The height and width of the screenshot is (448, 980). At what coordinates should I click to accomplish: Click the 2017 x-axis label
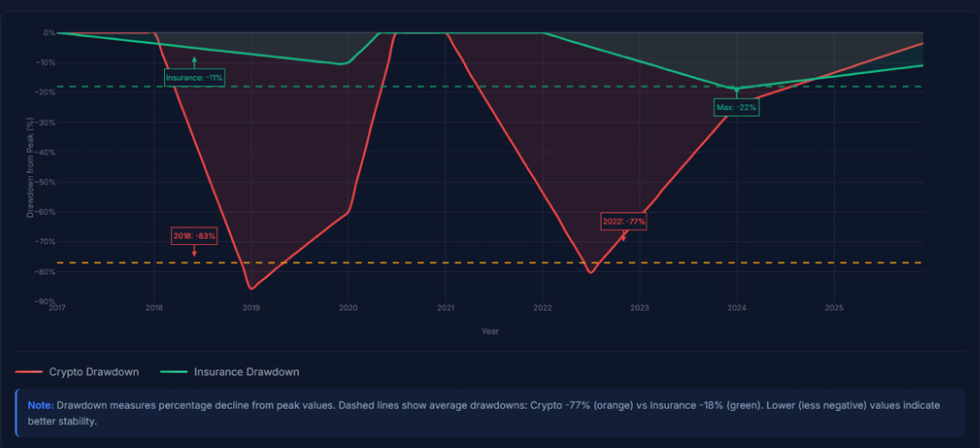(x=57, y=308)
